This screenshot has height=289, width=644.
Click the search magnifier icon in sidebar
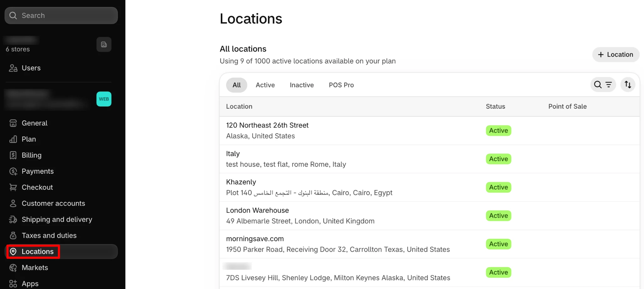point(13,15)
